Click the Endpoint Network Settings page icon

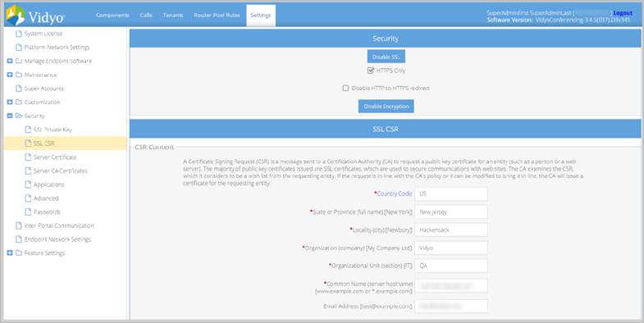[19, 239]
